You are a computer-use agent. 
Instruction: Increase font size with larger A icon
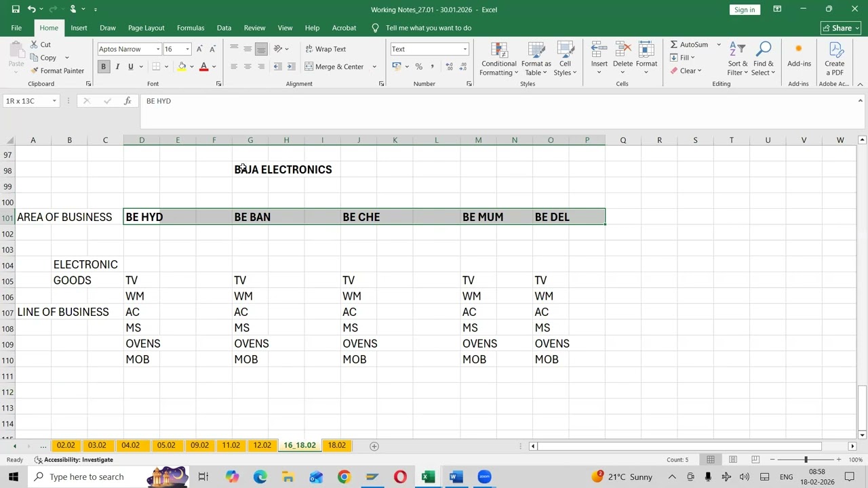pyautogui.click(x=199, y=49)
